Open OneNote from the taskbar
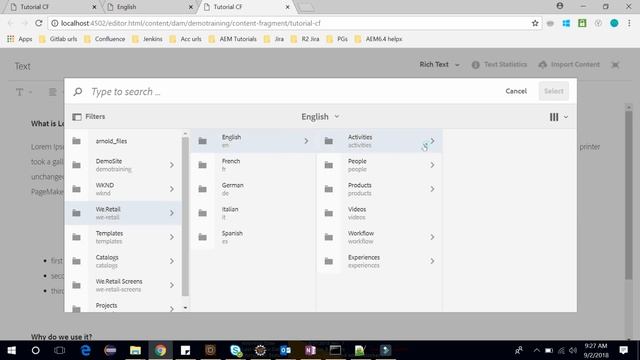The width and height of the screenshot is (640, 360). [310, 350]
